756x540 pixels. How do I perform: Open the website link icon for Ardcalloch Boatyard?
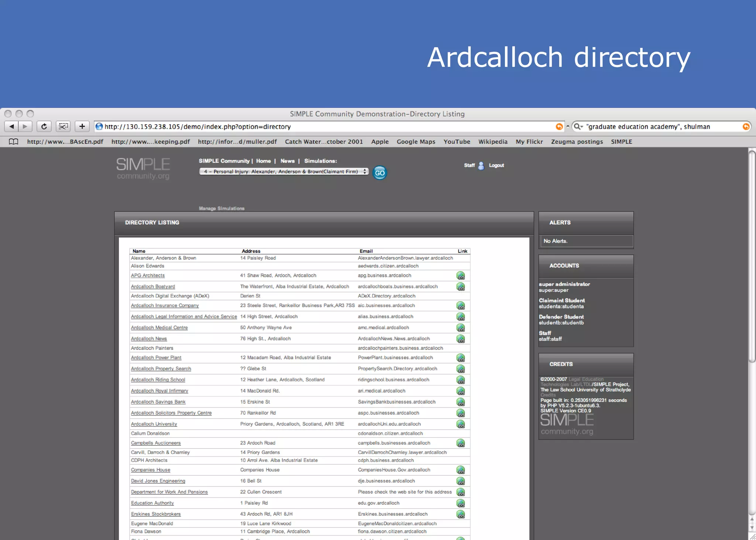pyautogui.click(x=460, y=287)
